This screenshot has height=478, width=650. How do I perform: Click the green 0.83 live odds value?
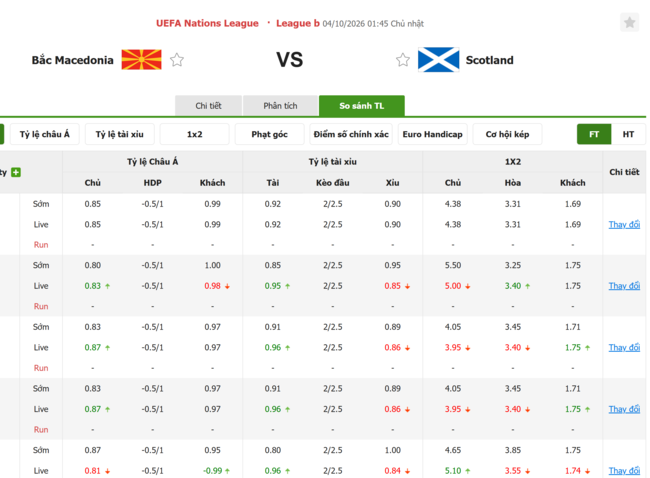coord(92,286)
